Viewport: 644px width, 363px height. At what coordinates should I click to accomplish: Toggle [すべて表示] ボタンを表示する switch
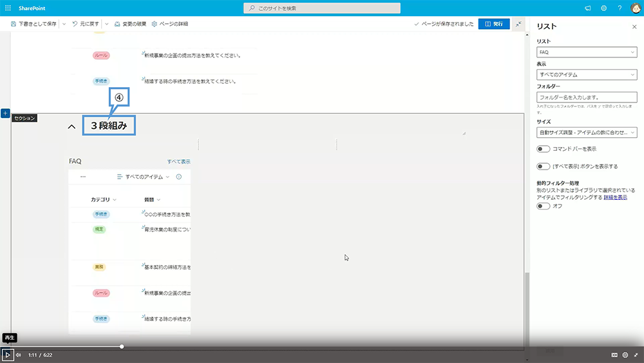[543, 166]
